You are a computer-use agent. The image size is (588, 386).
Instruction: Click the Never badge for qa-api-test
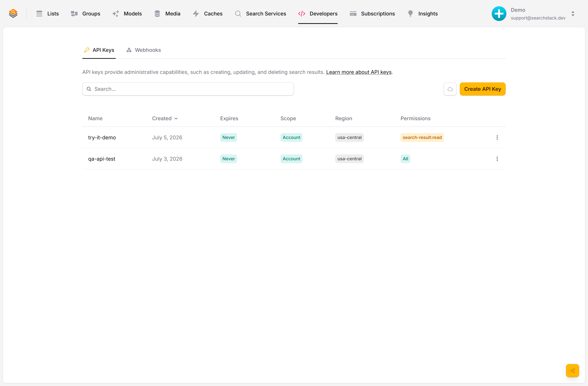pos(229,159)
